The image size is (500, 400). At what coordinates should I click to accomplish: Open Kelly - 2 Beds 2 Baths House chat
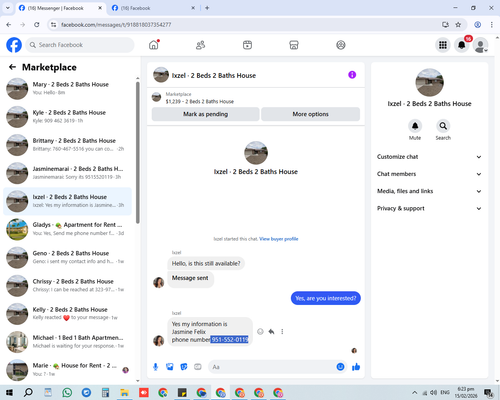pos(68,314)
